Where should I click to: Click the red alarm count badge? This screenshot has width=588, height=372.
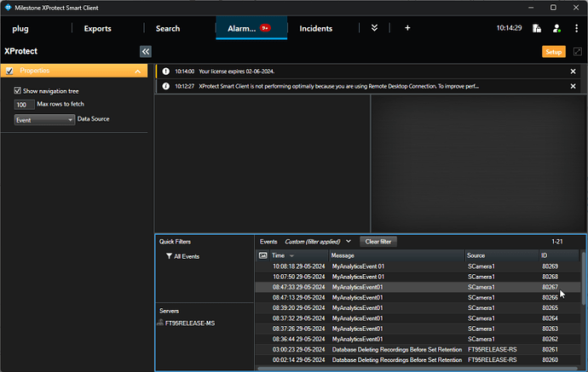coord(265,28)
